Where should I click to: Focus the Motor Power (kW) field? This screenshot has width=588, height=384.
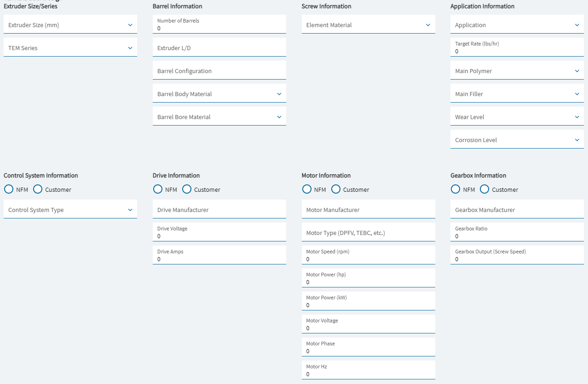click(x=368, y=301)
